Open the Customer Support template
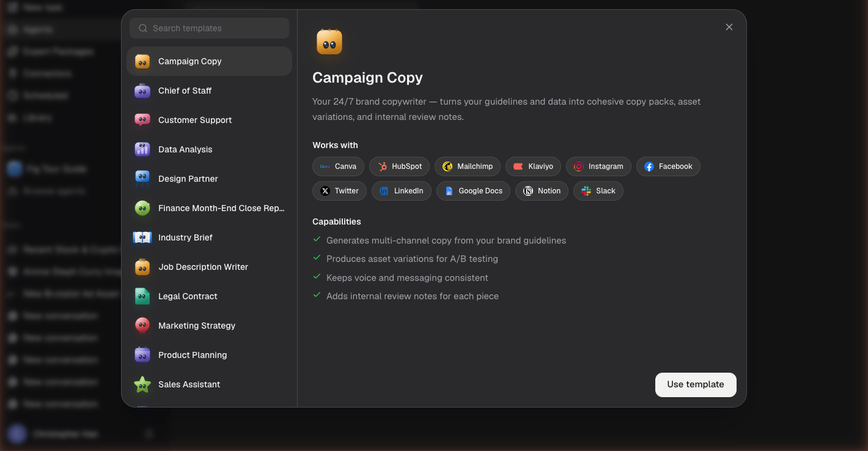The width and height of the screenshot is (868, 451). coord(209,120)
